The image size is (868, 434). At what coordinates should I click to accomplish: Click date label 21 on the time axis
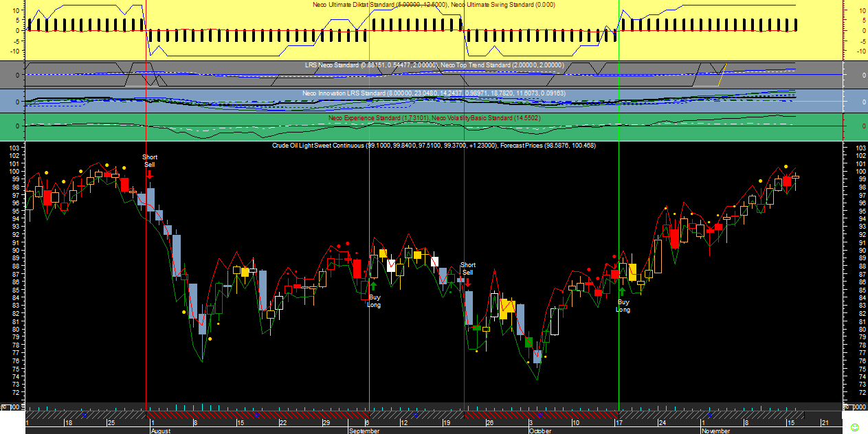[825, 423]
